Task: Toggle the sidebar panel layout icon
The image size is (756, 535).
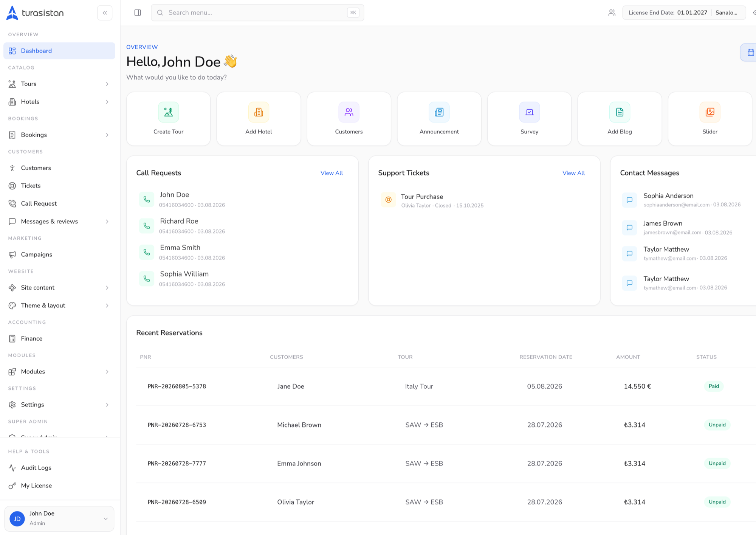Action: 138,13
